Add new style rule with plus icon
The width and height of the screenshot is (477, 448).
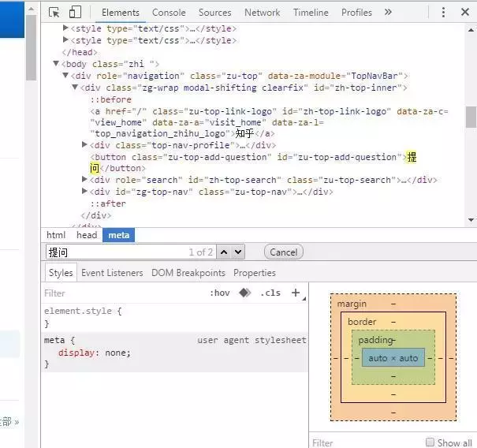pos(296,293)
